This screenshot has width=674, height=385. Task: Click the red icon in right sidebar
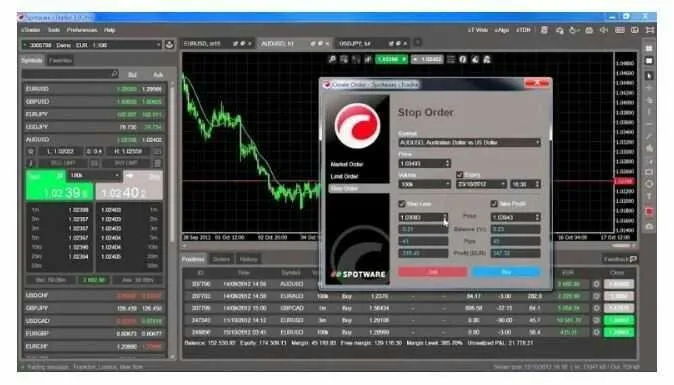point(649,211)
